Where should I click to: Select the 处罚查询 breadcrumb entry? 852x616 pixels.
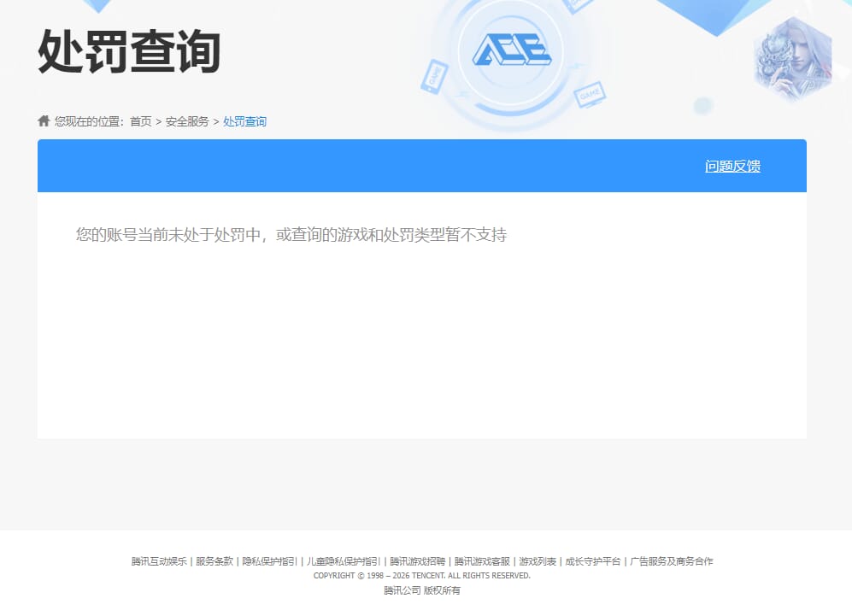pyautogui.click(x=244, y=121)
